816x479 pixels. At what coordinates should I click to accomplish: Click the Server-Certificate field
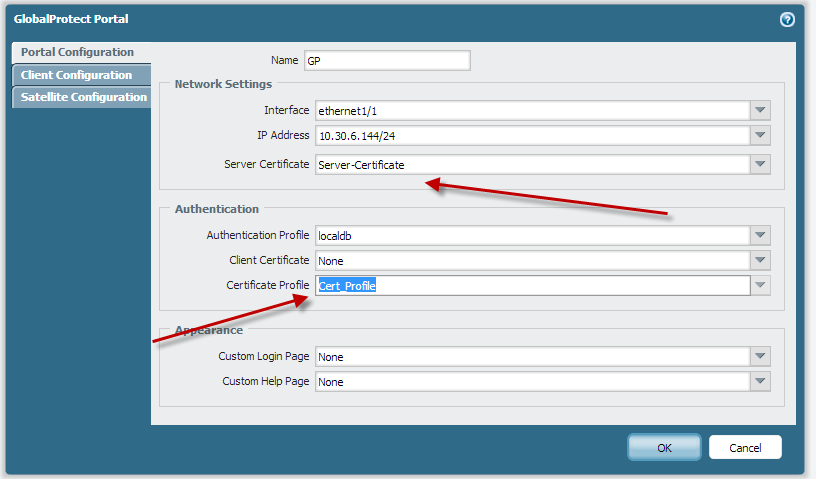pyautogui.click(x=533, y=165)
